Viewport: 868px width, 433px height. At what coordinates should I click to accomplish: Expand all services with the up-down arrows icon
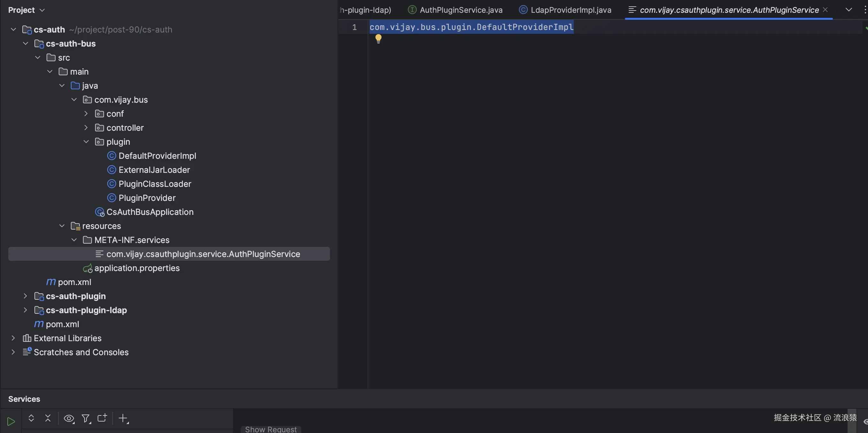coord(31,418)
